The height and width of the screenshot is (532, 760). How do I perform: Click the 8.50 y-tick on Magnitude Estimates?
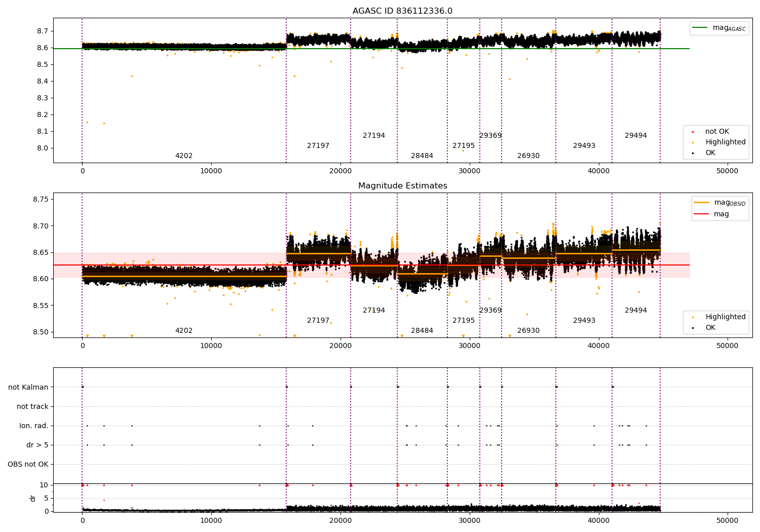[x=41, y=332]
